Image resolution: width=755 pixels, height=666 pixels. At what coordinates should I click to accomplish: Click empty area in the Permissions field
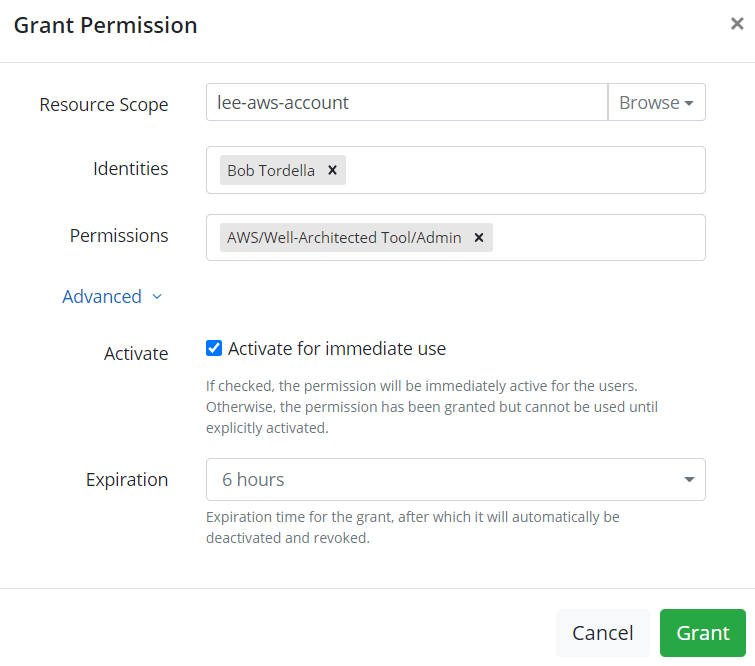tap(597, 237)
